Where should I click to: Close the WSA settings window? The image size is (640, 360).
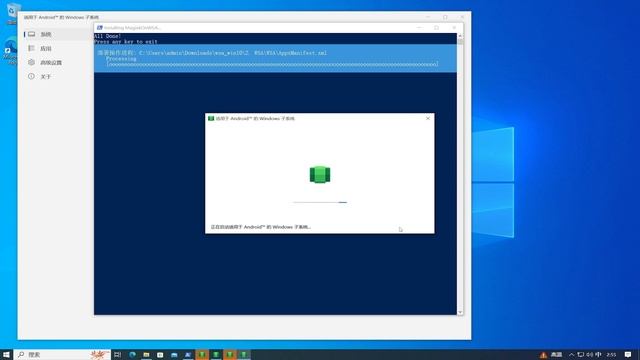coord(462,17)
